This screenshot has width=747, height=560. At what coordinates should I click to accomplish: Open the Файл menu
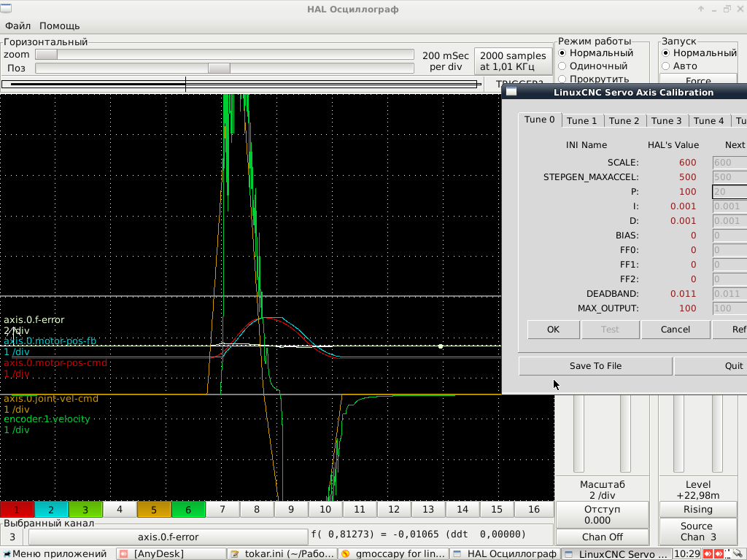click(x=18, y=26)
